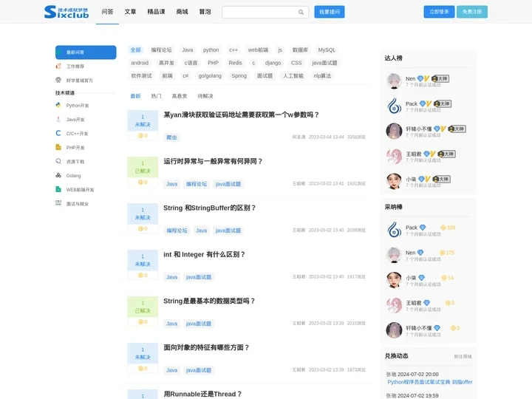Viewport: 532px width, 399px height.
Task: Switch to the 高悬赏 sort tab
Action: (x=180, y=96)
